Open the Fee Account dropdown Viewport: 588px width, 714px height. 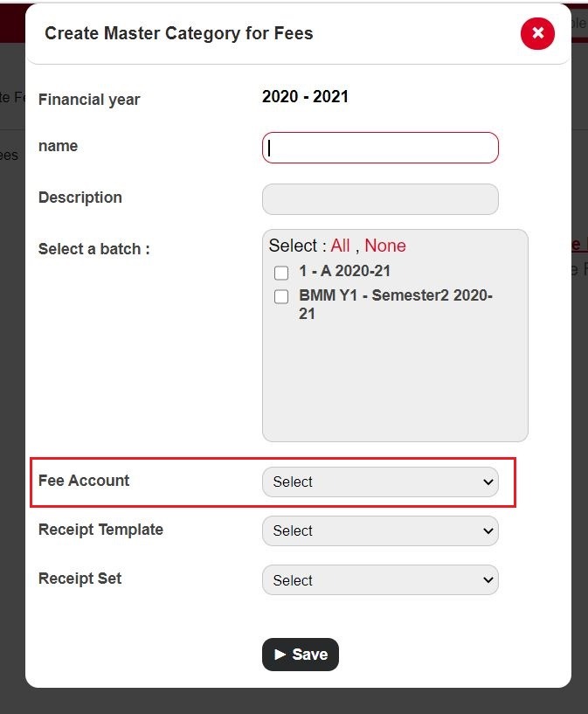tap(380, 482)
